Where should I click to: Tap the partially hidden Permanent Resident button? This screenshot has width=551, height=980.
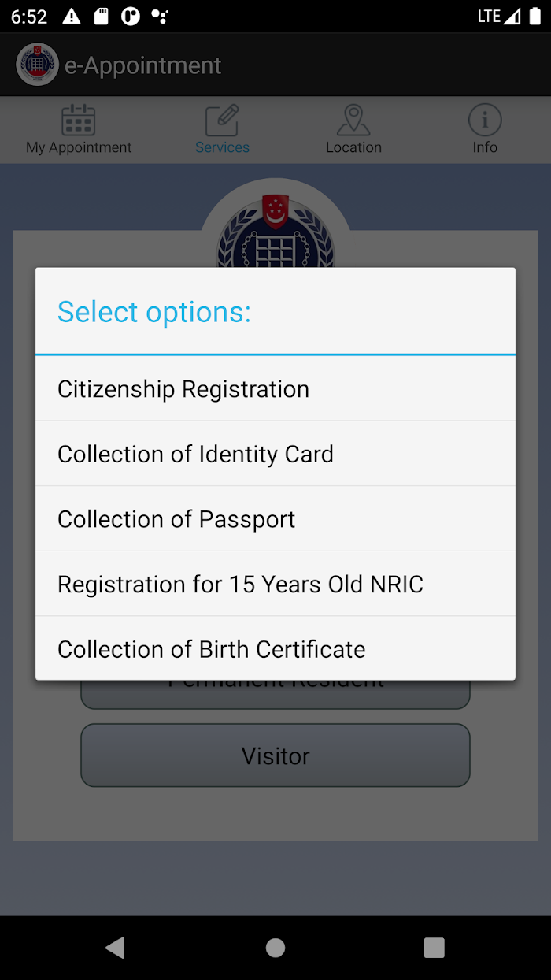(275, 694)
